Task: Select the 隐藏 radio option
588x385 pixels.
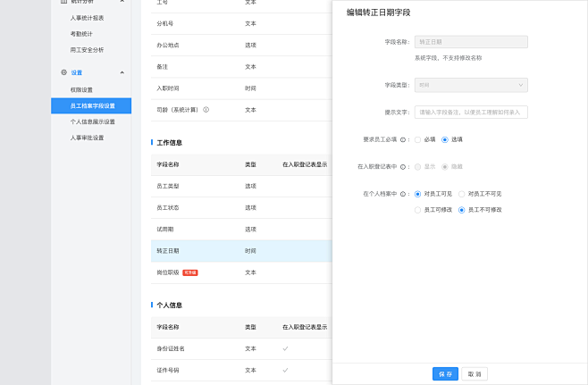Action: point(445,167)
